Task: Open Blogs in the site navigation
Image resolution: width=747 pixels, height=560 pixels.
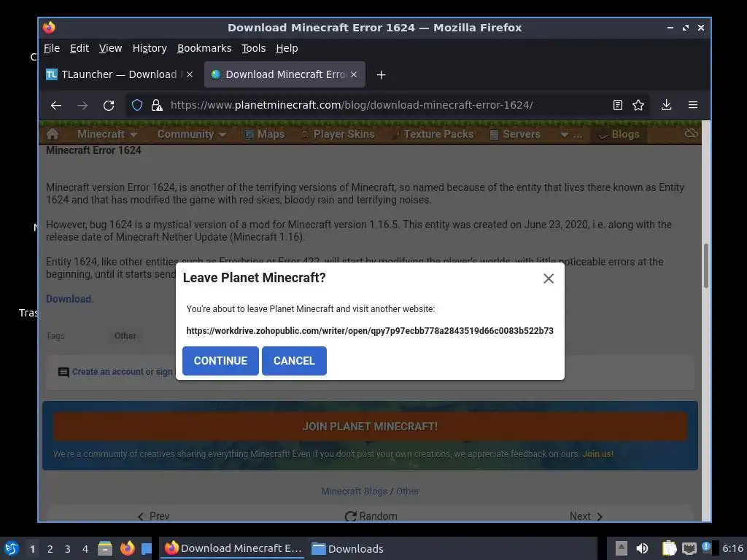Action: (x=619, y=134)
